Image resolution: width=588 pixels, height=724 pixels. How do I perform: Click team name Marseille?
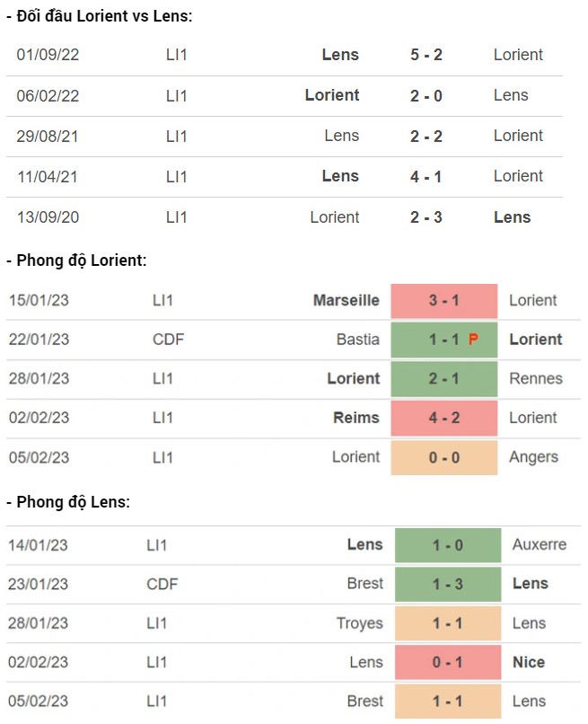(347, 301)
